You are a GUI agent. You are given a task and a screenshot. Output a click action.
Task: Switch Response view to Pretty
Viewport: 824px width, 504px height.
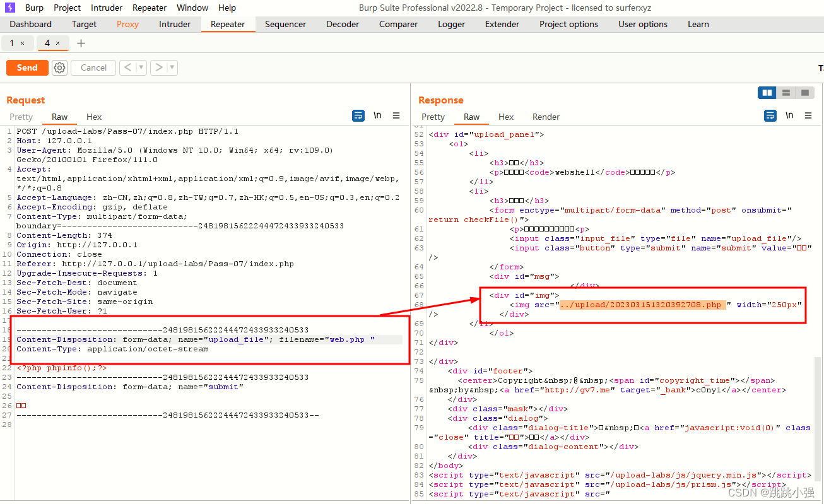pos(433,117)
